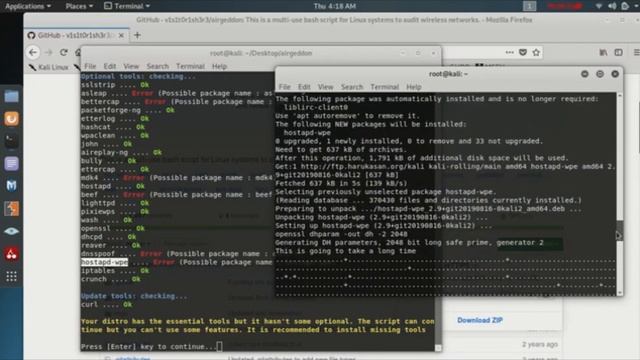Image resolution: width=640 pixels, height=360 pixels.
Task: Open Search menu in root@kali terminal
Action: 352,87
